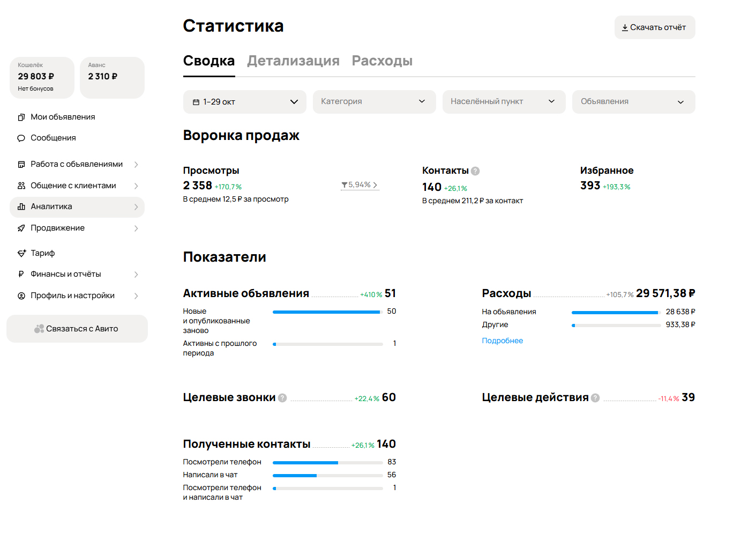Click the Мои объявления icon in sidebar
This screenshot has height=540, width=756.
coord(21,117)
